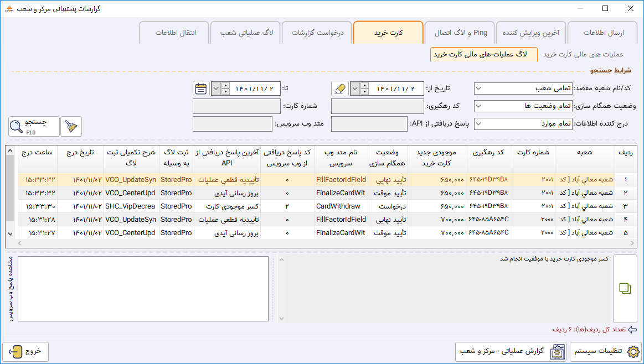Click the broom clear-filters icon button

tap(71, 126)
